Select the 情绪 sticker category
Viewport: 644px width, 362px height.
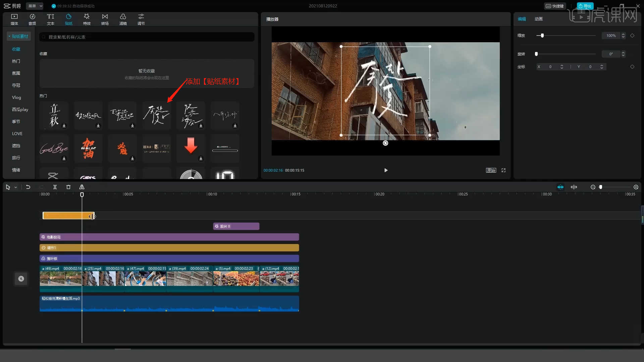click(16, 170)
